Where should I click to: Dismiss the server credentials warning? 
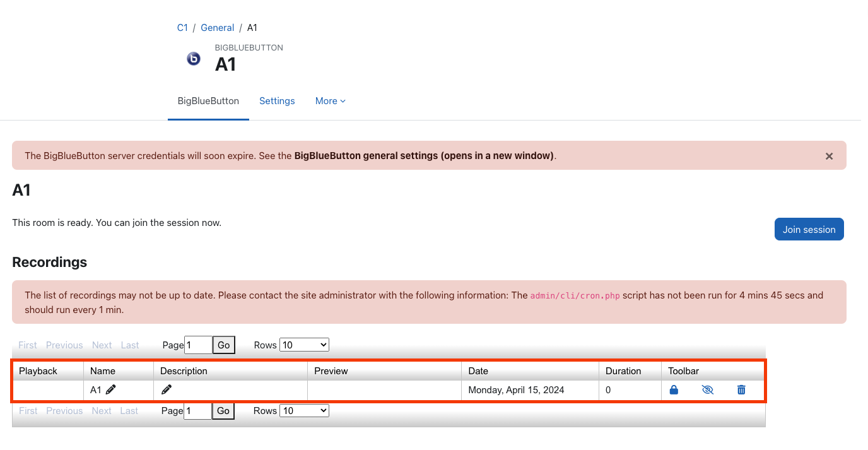point(830,156)
